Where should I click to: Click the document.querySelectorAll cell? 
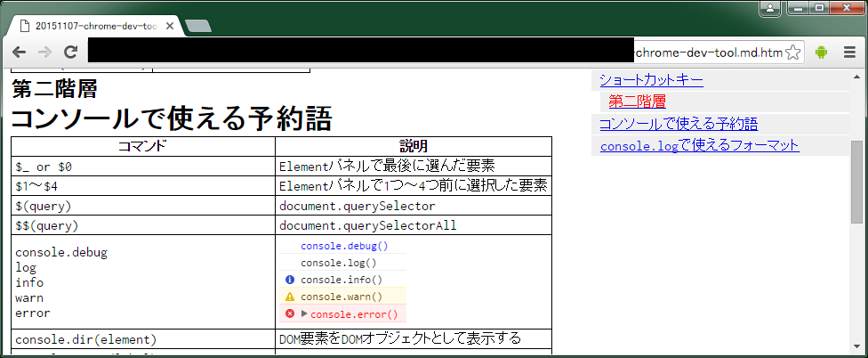pyautogui.click(x=414, y=225)
